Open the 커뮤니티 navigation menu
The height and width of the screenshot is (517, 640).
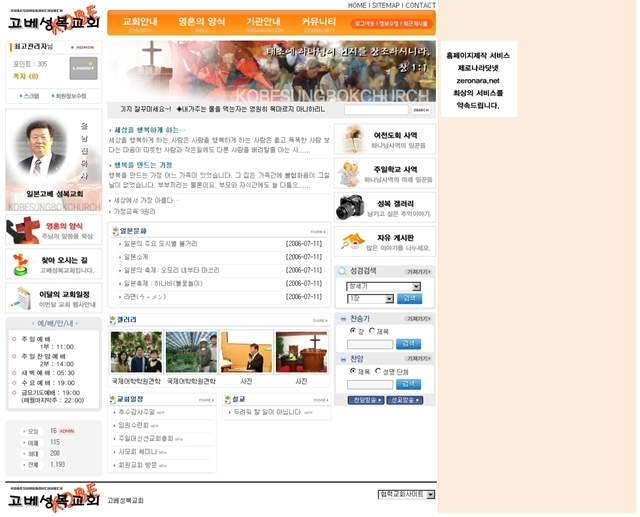point(318,22)
